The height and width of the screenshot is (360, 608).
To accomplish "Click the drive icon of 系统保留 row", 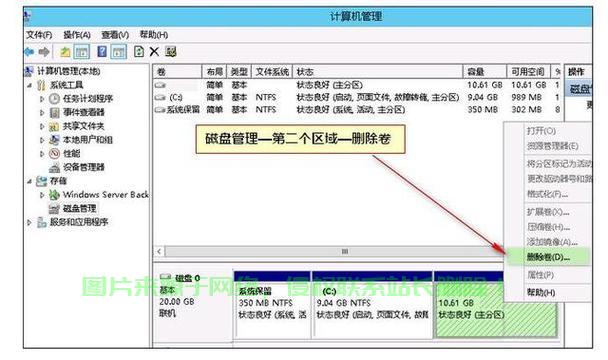I will point(159,110).
